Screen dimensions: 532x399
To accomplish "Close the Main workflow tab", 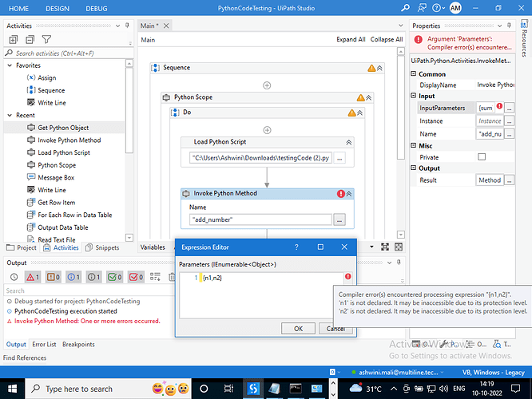I will pyautogui.click(x=166, y=26).
